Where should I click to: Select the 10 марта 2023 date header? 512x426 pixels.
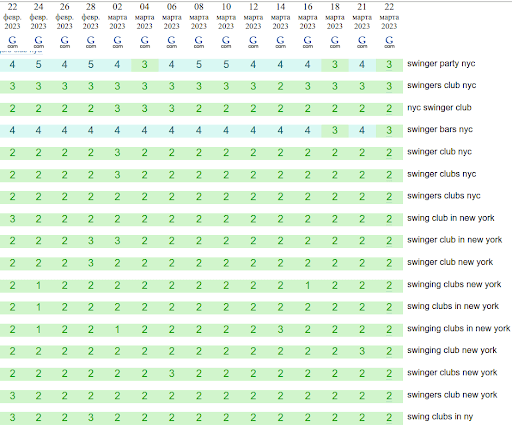(x=226, y=16)
